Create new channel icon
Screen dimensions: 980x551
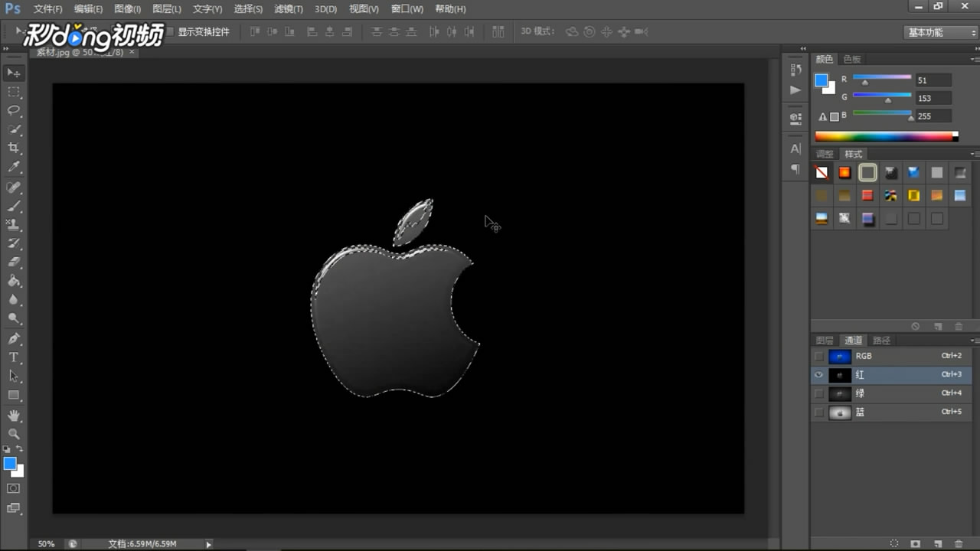937,543
